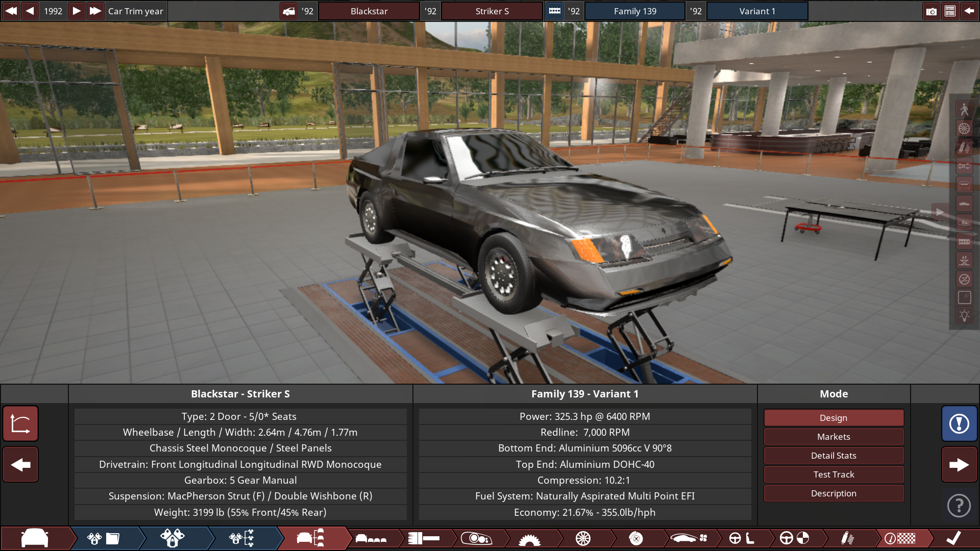980x551 pixels.
Task: Go back with the left arrow button
Action: (x=20, y=464)
